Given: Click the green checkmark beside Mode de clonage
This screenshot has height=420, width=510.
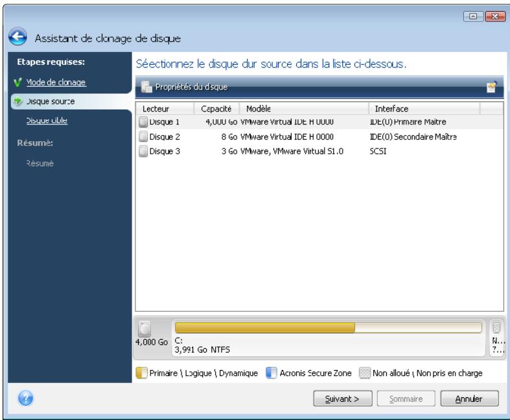Looking at the screenshot, I should [x=18, y=82].
